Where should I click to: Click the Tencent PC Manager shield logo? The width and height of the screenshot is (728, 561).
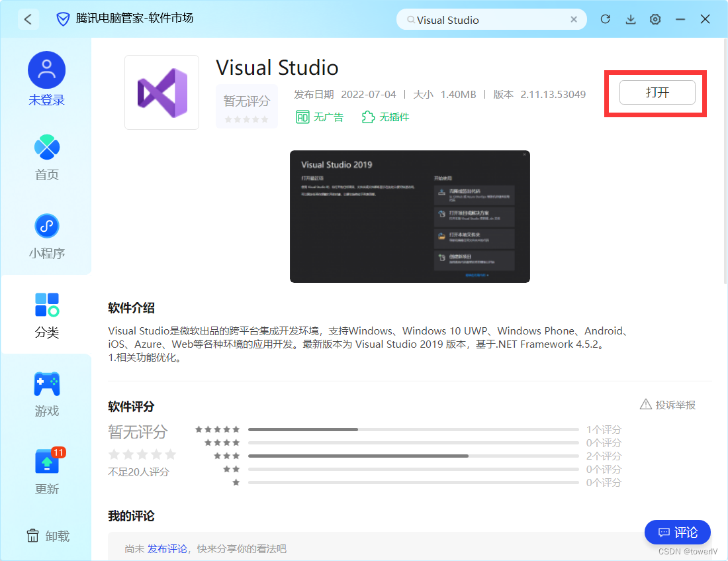pyautogui.click(x=63, y=19)
